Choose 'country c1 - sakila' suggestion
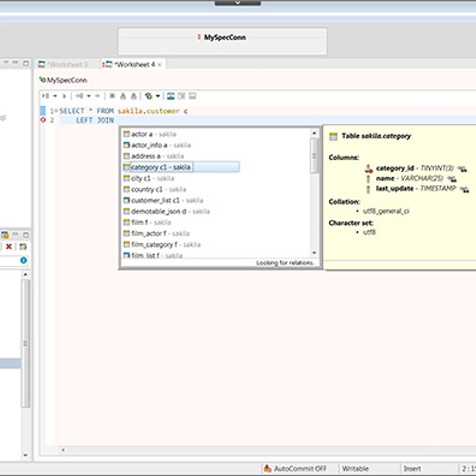This screenshot has width=476, height=476. tap(155, 189)
